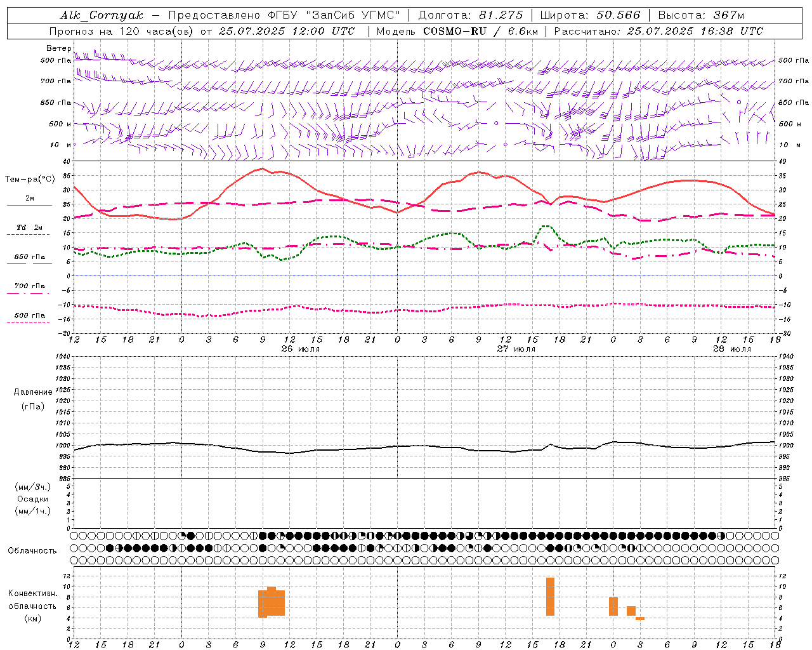
Task: Click the (мм/3ч.) precipitation unit label
Action: pos(33,487)
